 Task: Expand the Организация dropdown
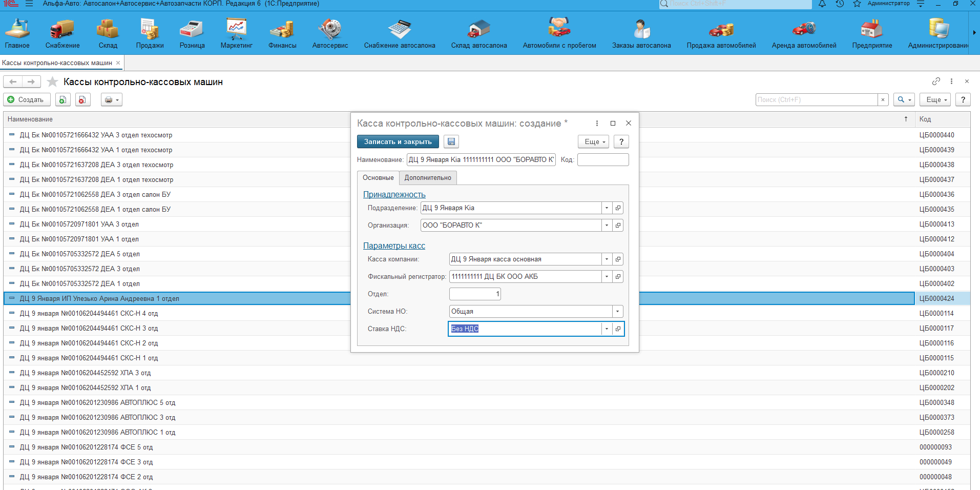(607, 225)
